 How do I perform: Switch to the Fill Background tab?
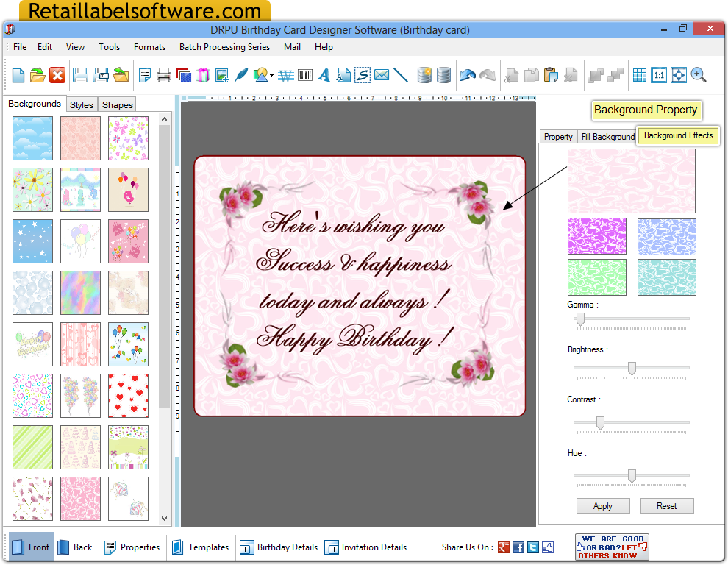[608, 136]
